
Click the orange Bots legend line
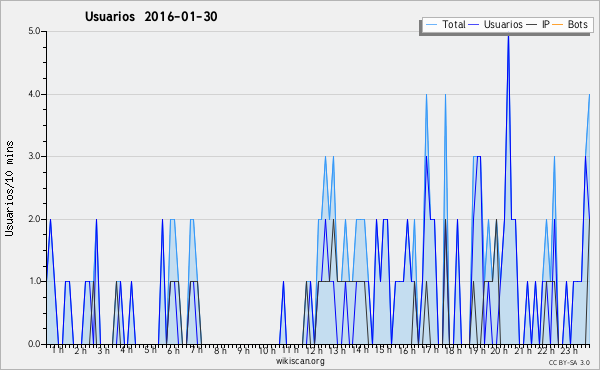tap(558, 25)
